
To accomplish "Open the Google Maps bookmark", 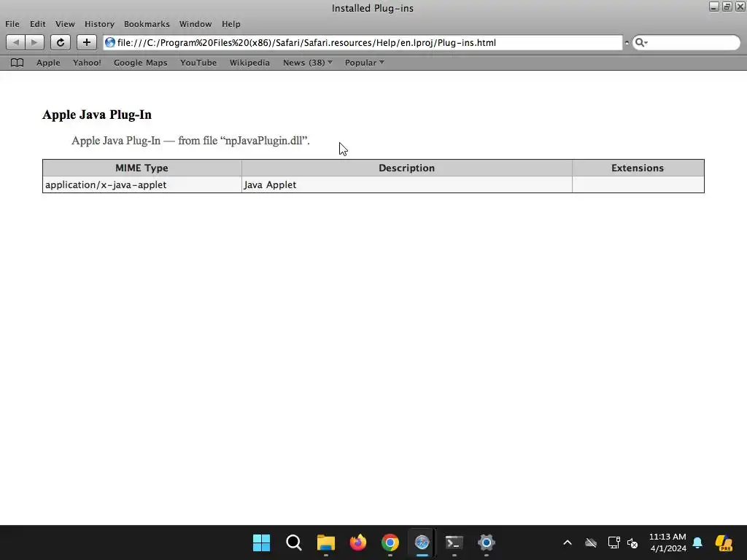I will 141,63.
